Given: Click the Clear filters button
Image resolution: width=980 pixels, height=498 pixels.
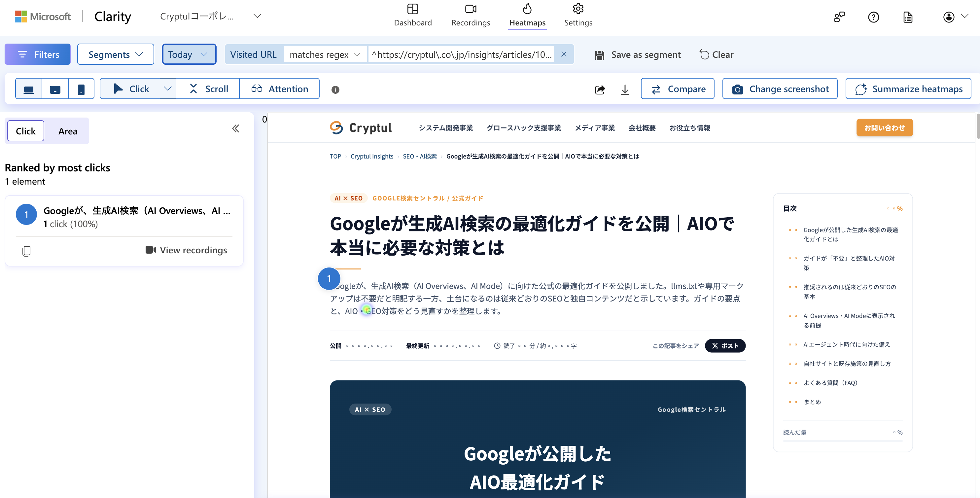Looking at the screenshot, I should coord(717,55).
